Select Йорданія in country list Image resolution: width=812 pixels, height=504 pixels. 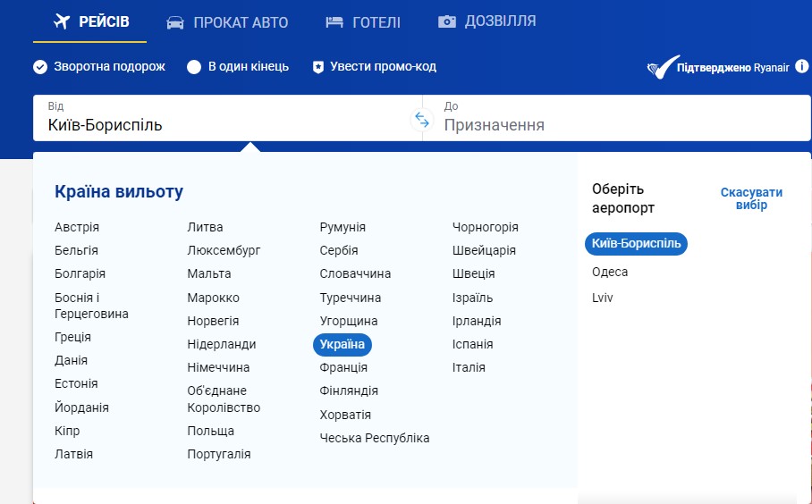point(81,407)
